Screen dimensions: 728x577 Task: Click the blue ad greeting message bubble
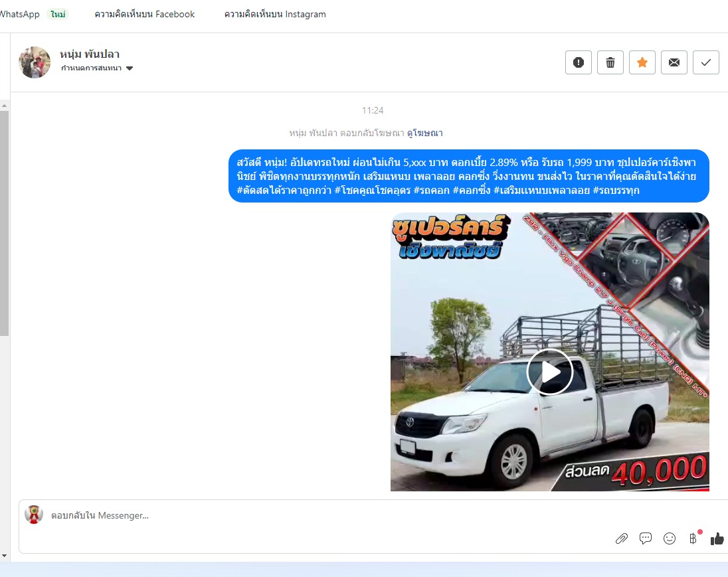pyautogui.click(x=469, y=176)
